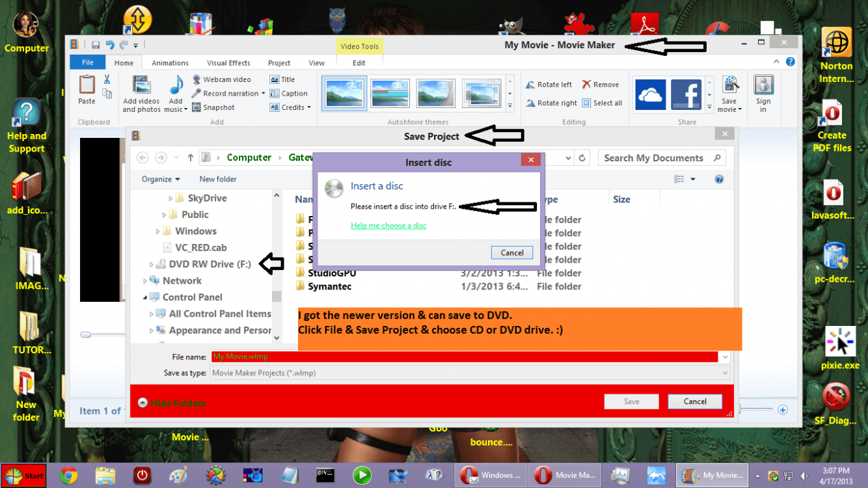Share to Facebook icon
The width and height of the screenshot is (868, 488).
pyautogui.click(x=686, y=94)
